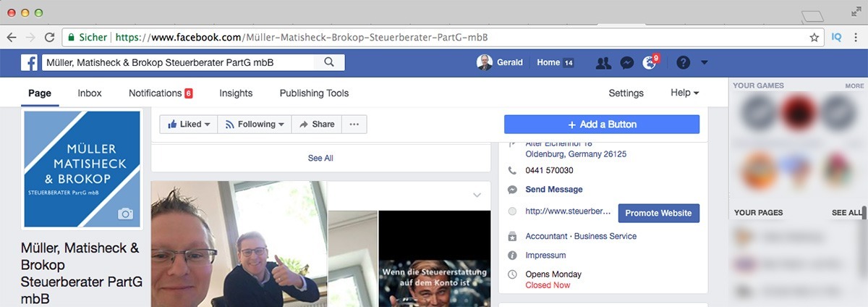
Task: Click camera icon on profile picture
Action: pos(126,214)
